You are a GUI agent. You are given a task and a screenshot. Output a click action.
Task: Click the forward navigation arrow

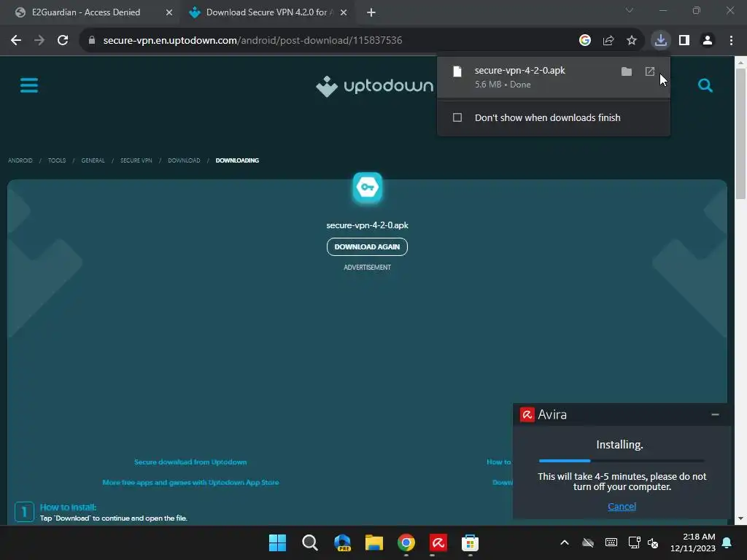click(x=39, y=41)
